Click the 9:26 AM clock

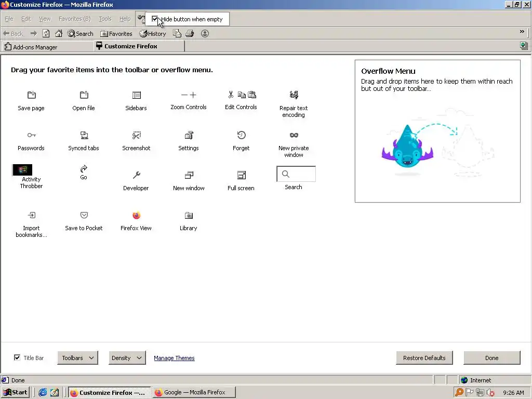click(513, 393)
